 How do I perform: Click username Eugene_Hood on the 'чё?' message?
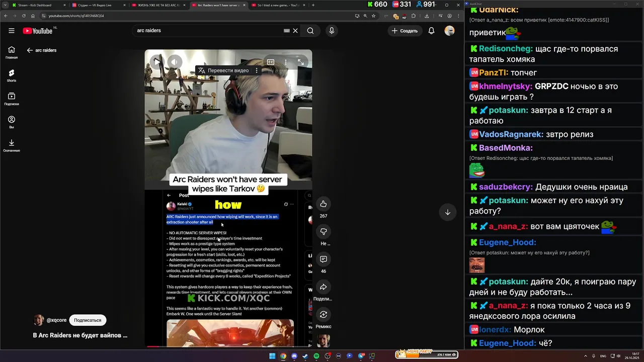[x=507, y=343]
